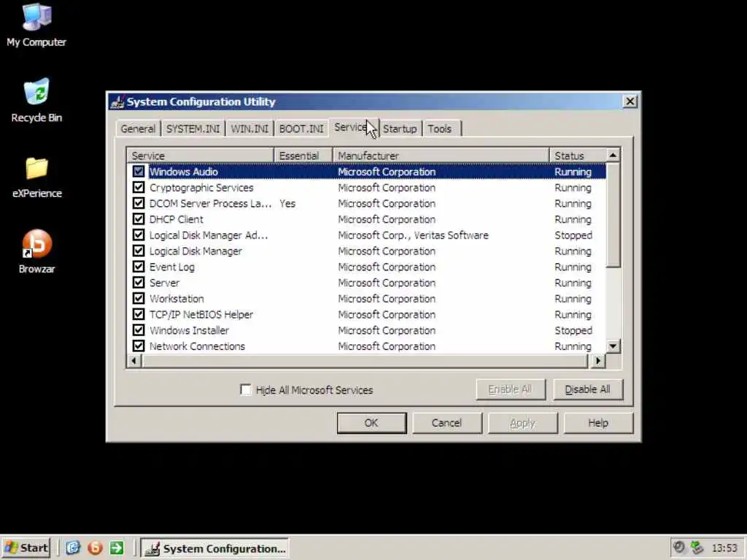Switch to the WIN.INI tab
747x560 pixels.
pos(249,128)
